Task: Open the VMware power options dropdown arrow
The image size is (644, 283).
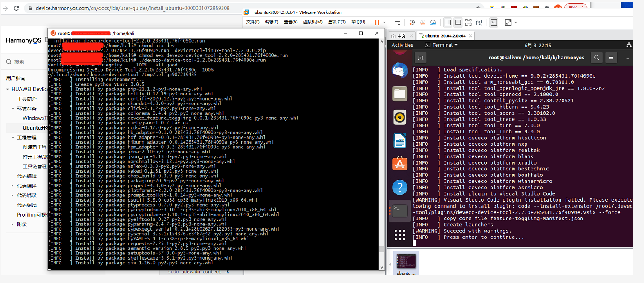Action: [x=384, y=22]
